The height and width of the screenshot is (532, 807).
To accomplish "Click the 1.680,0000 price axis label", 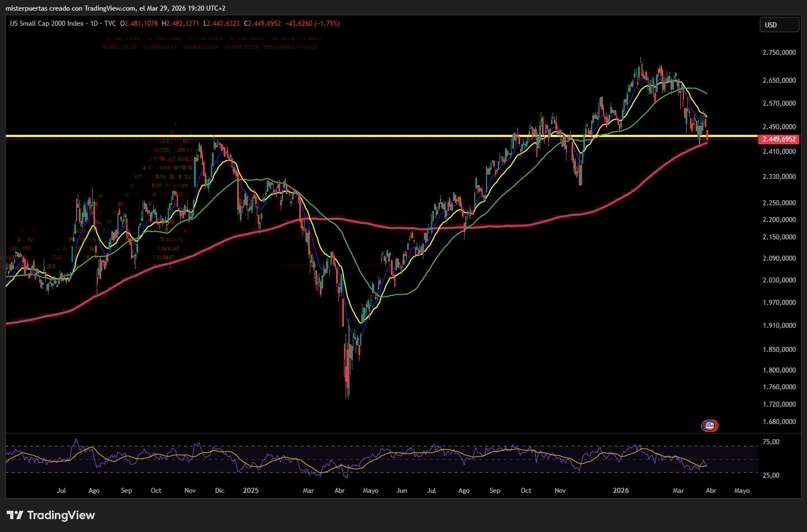I will 779,422.
